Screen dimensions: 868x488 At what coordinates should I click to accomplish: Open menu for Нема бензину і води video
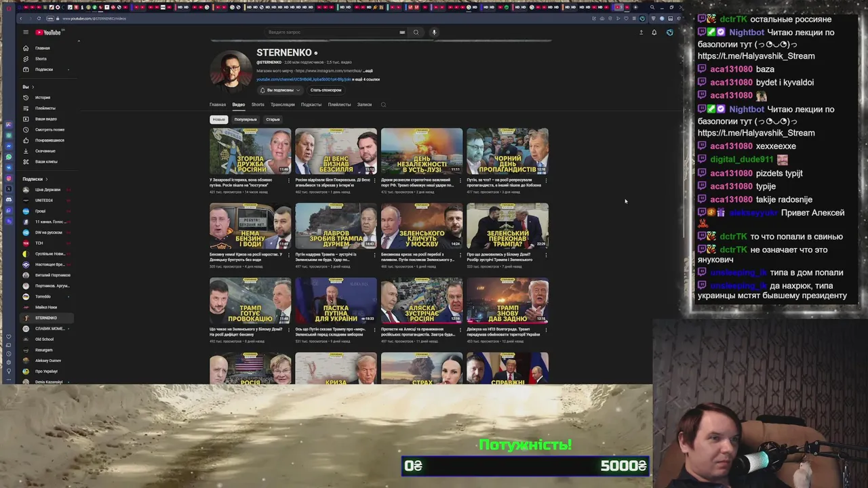(x=290, y=255)
